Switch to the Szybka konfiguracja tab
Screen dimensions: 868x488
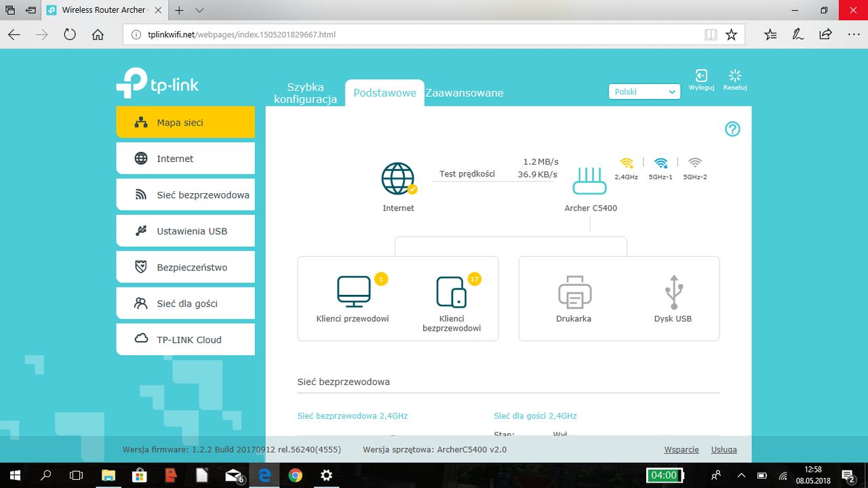point(305,93)
